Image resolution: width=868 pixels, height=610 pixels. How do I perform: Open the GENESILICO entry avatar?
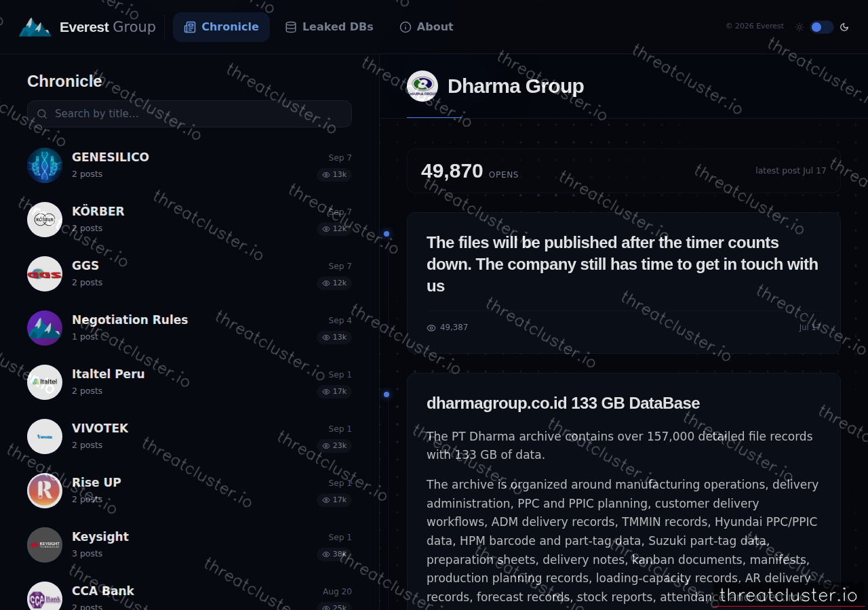tap(45, 165)
